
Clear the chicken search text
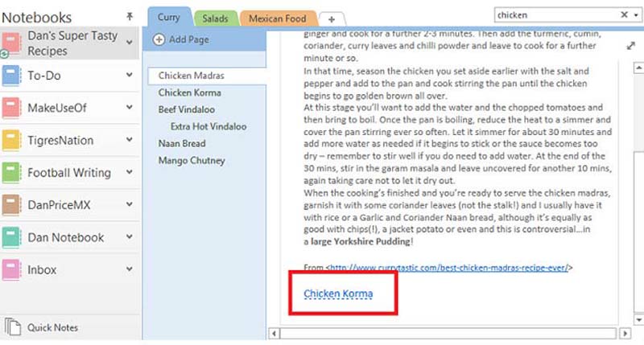[x=625, y=14]
